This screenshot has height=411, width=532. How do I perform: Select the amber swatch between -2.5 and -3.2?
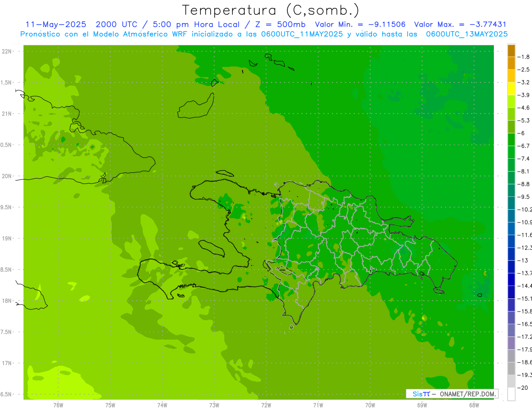[511, 76]
